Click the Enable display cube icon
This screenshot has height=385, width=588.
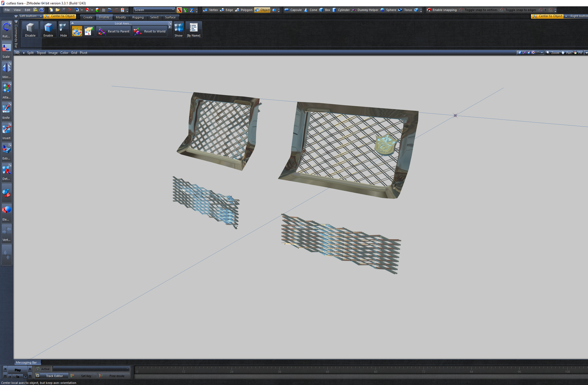coord(48,29)
